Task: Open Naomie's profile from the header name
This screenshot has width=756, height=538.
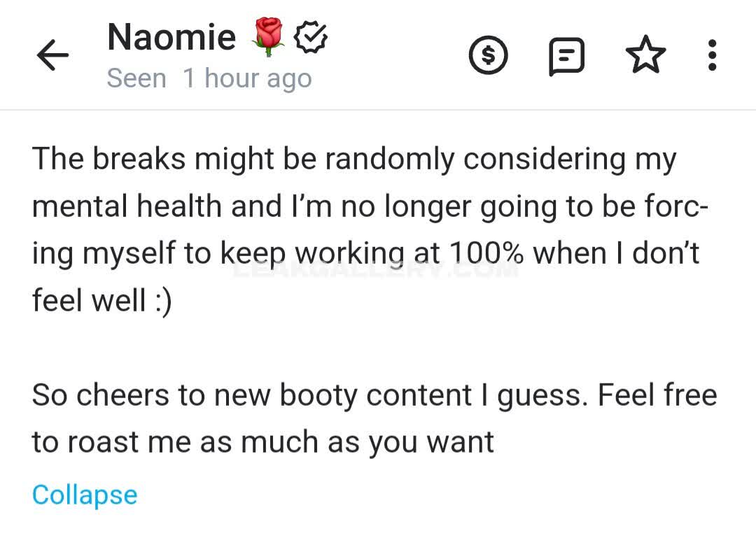Action: [171, 36]
